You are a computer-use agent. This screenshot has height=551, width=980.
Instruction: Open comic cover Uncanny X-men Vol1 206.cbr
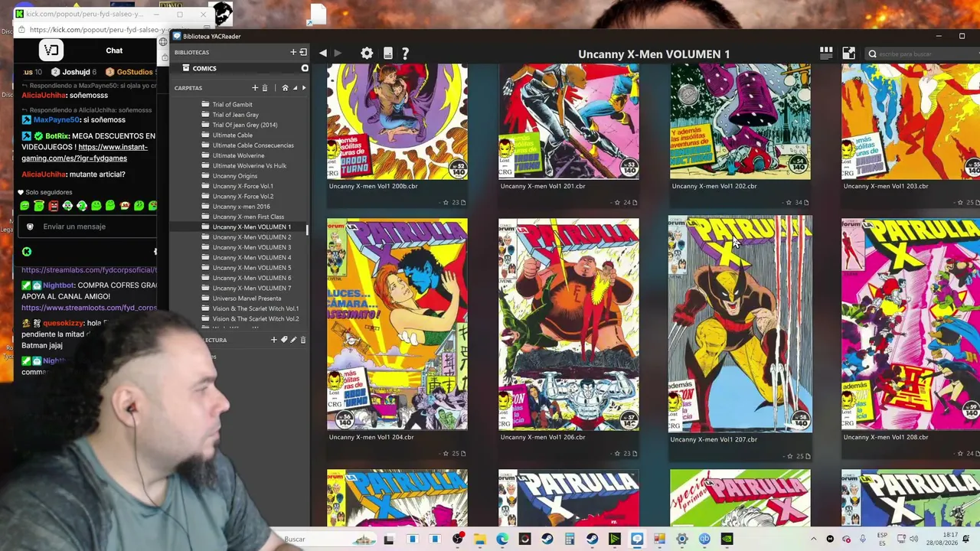(569, 324)
